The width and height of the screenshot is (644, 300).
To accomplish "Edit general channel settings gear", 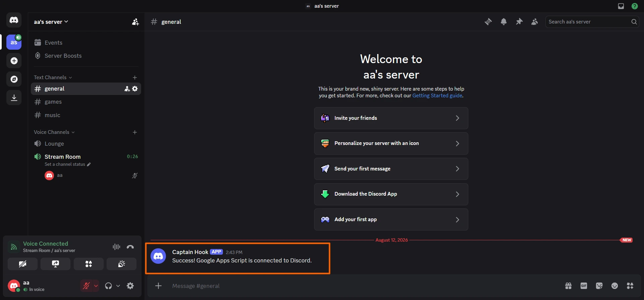I will 135,89.
